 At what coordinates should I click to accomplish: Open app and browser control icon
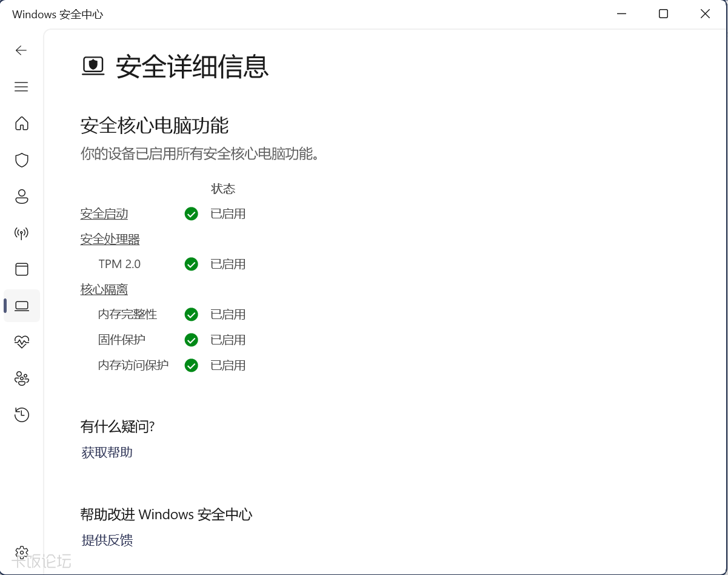(x=21, y=269)
